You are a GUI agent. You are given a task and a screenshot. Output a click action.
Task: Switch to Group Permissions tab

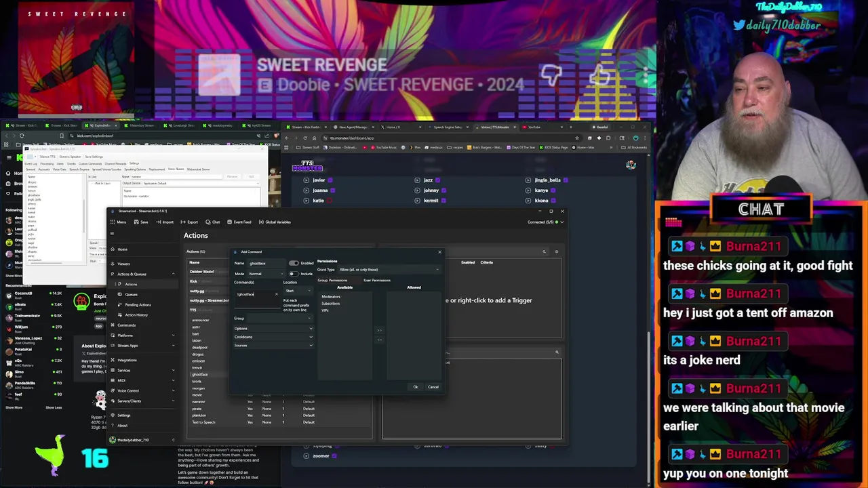[332, 281]
